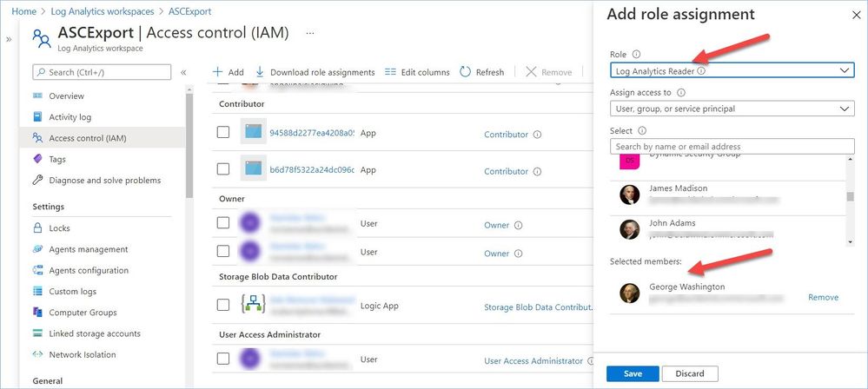Click the Refresh circular arrow icon
The height and width of the screenshot is (389, 868).
(466, 72)
